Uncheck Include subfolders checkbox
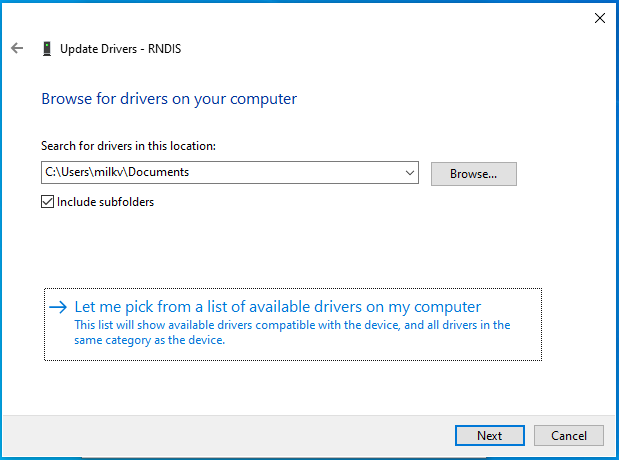619x460 pixels. click(x=47, y=202)
